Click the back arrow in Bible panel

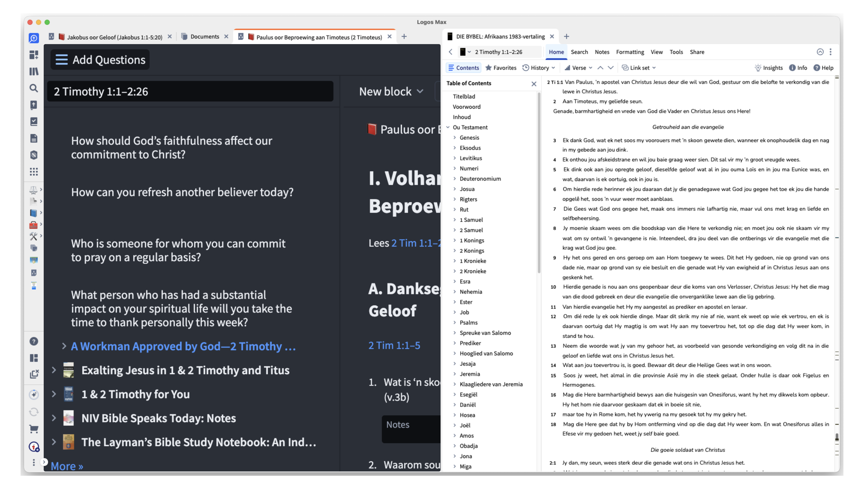tap(450, 52)
